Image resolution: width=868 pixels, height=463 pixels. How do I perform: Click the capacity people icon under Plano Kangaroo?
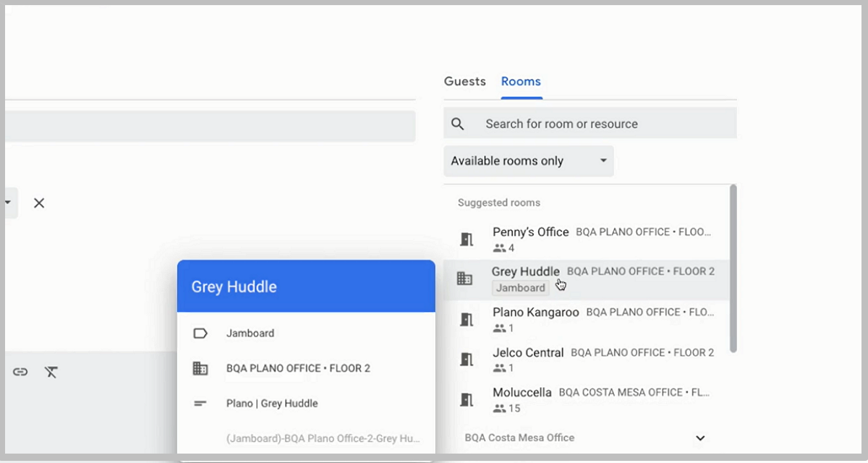[499, 328]
